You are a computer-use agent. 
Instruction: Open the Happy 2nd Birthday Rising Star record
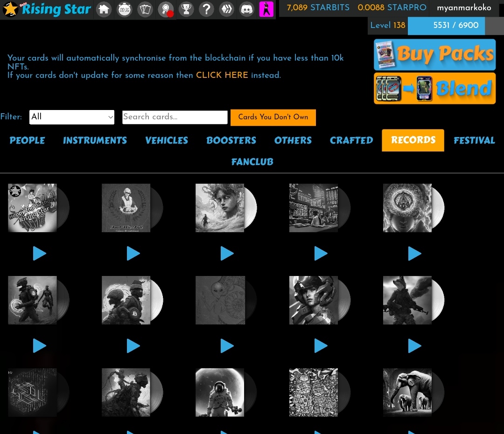coord(33,208)
